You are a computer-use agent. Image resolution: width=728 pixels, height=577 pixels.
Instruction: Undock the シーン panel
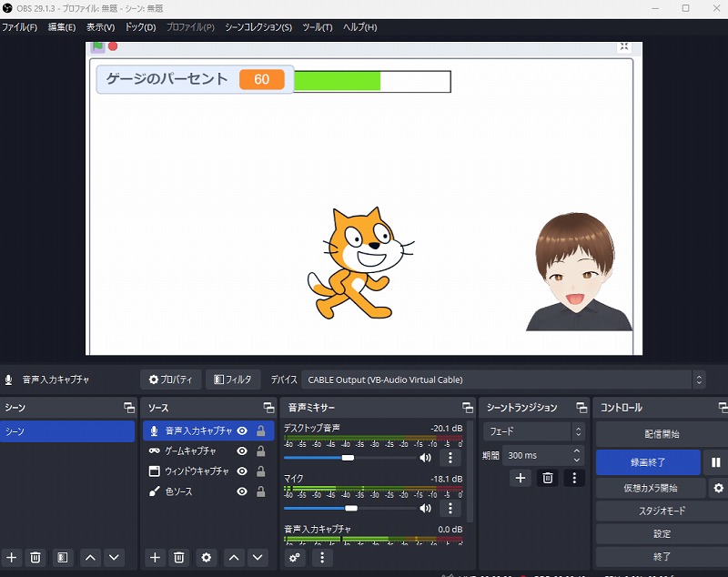(x=129, y=408)
